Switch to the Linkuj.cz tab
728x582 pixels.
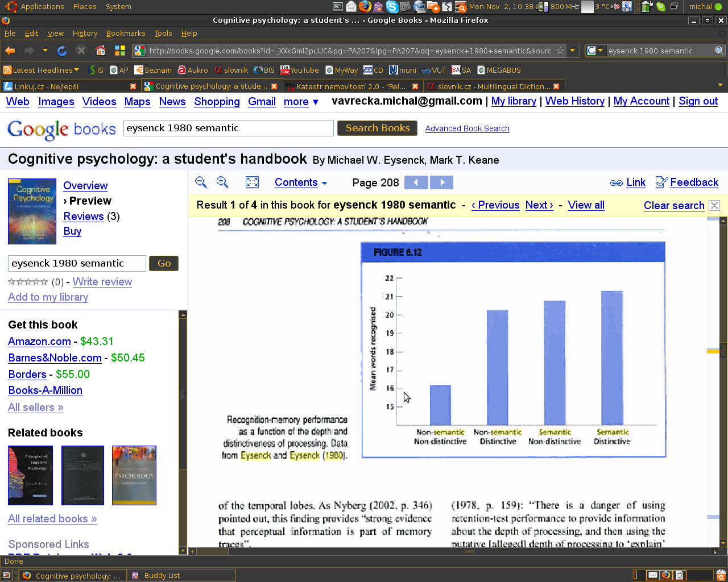tap(69, 86)
